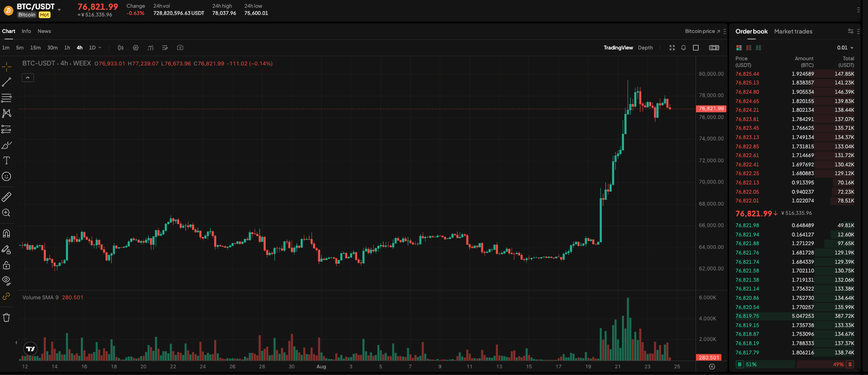Image resolution: width=868 pixels, height=375 pixels.
Task: Switch to the 15m timeframe
Action: [36, 47]
